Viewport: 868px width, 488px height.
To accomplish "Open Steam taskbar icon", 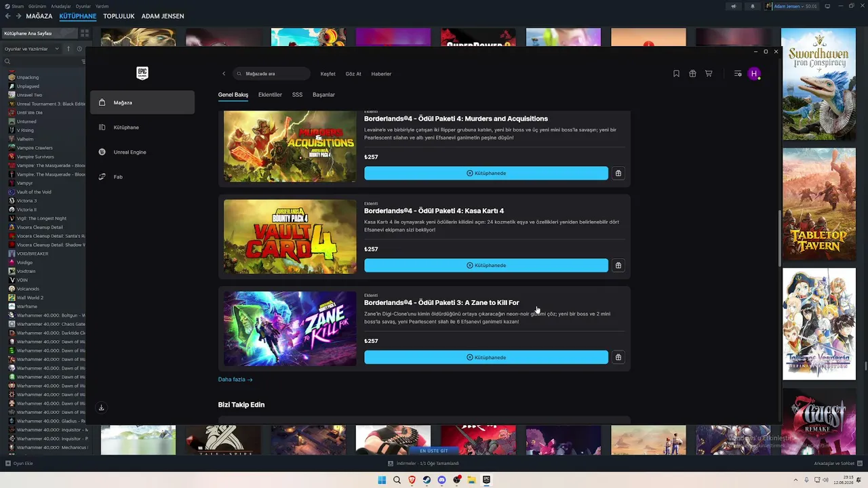I will point(427,480).
